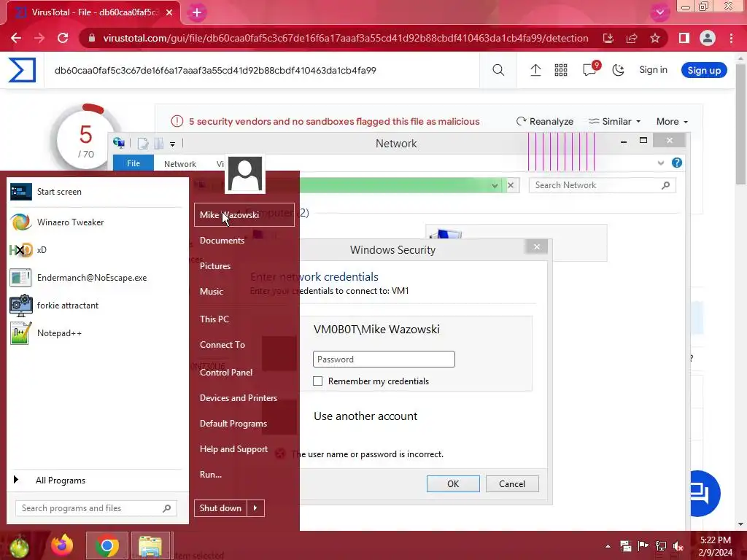The height and width of the screenshot is (560, 747).
Task: Select Use another account option
Action: [x=365, y=416]
